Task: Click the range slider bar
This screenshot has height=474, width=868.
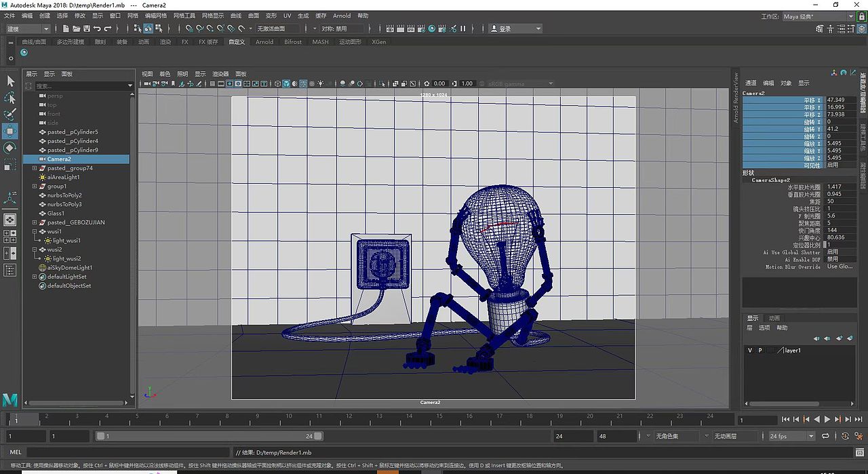Action: 210,436
